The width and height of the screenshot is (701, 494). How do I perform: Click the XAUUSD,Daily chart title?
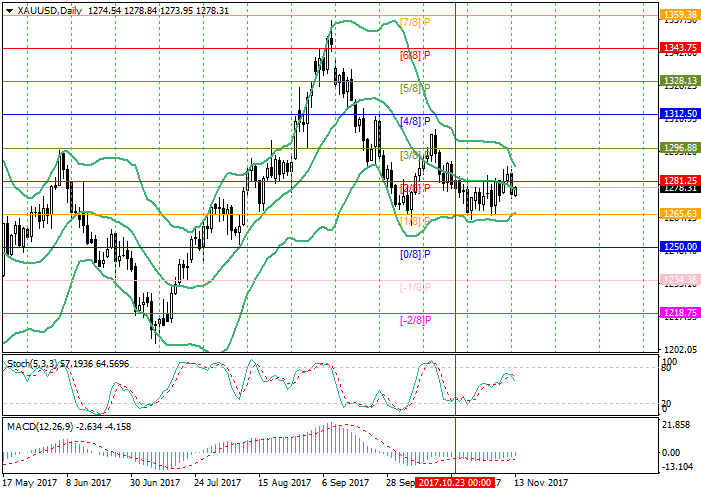coord(50,10)
